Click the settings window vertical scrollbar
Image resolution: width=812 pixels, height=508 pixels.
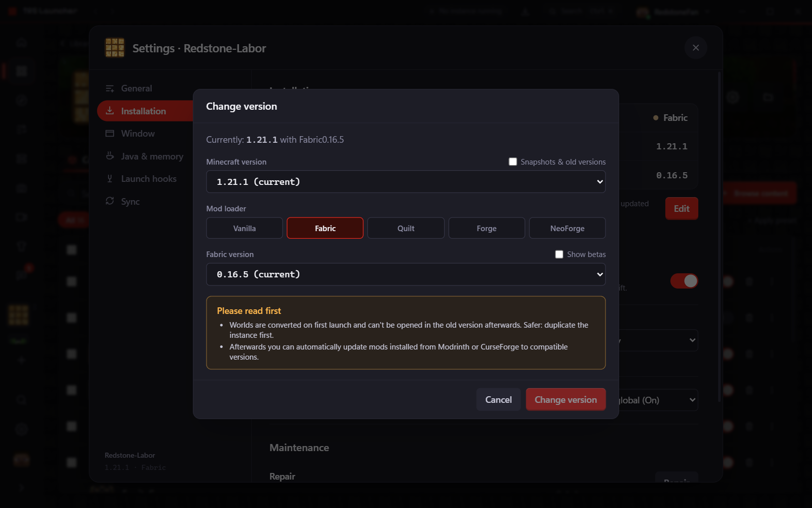tap(719, 236)
